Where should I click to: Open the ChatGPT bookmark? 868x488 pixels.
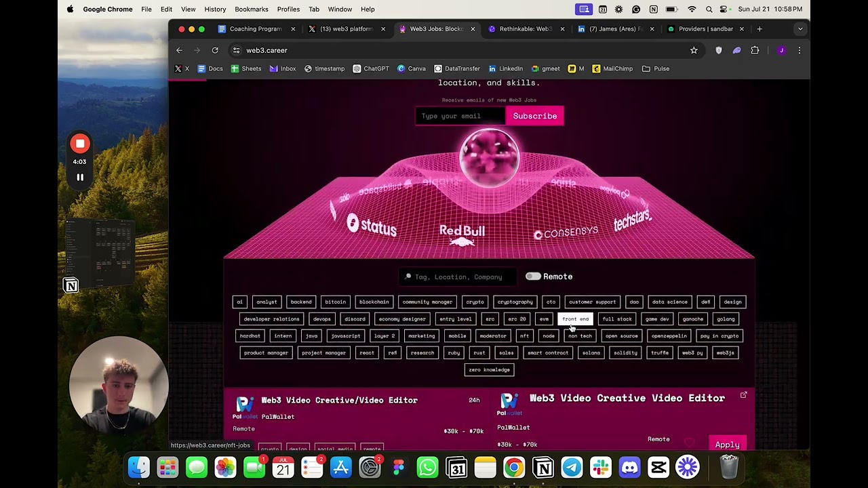pos(371,68)
